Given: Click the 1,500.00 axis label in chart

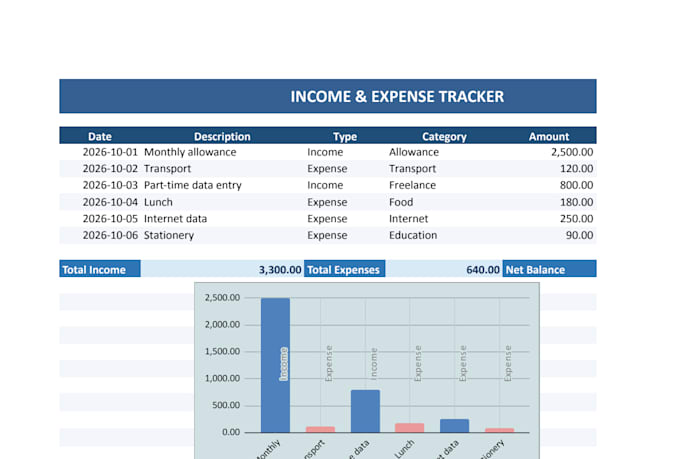Looking at the screenshot, I should [x=222, y=351].
